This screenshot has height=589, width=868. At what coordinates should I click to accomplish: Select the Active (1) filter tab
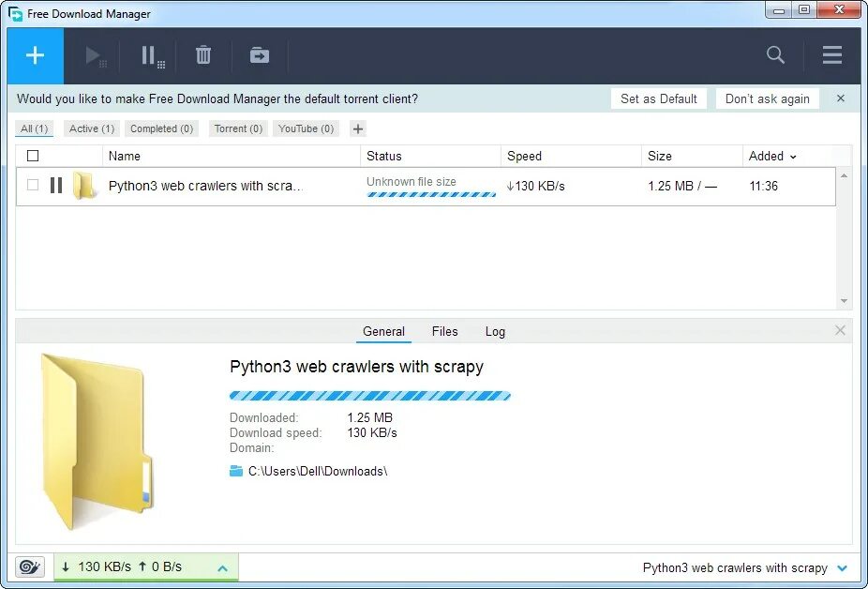coord(91,128)
